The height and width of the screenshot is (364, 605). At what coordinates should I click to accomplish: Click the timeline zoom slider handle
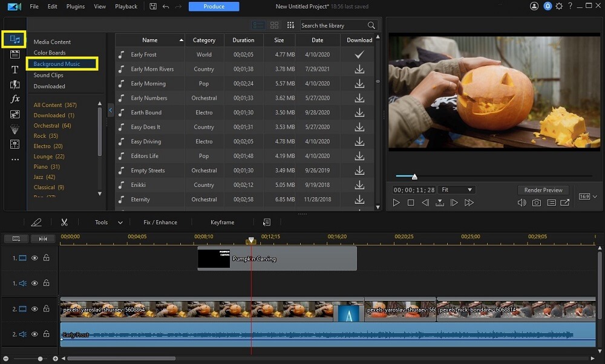click(40, 359)
